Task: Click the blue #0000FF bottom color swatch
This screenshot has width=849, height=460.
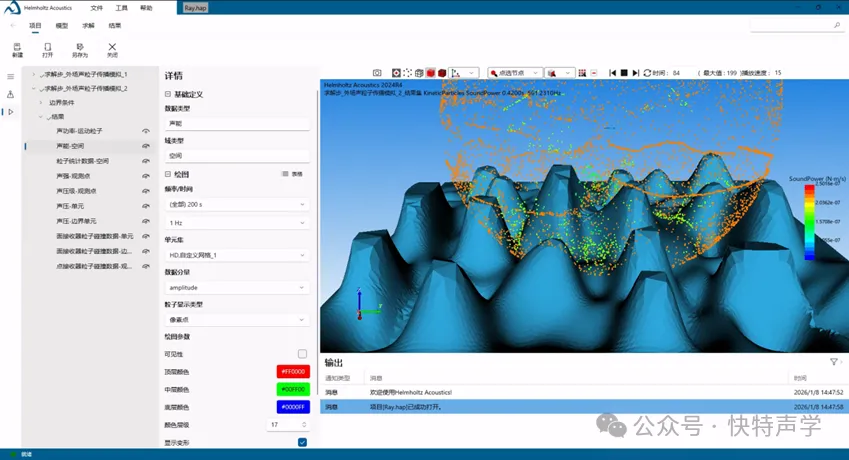Action: (x=293, y=407)
